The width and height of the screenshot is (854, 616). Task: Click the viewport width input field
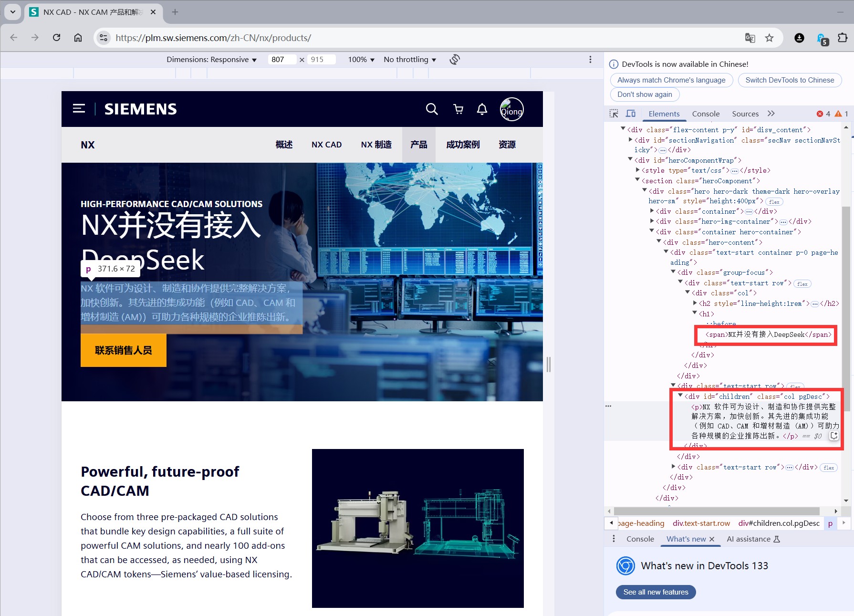(281, 60)
